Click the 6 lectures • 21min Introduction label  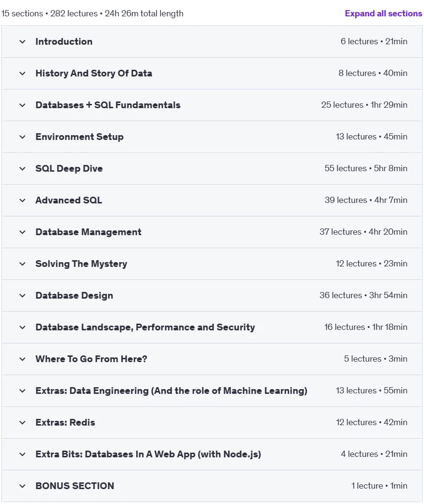[374, 41]
